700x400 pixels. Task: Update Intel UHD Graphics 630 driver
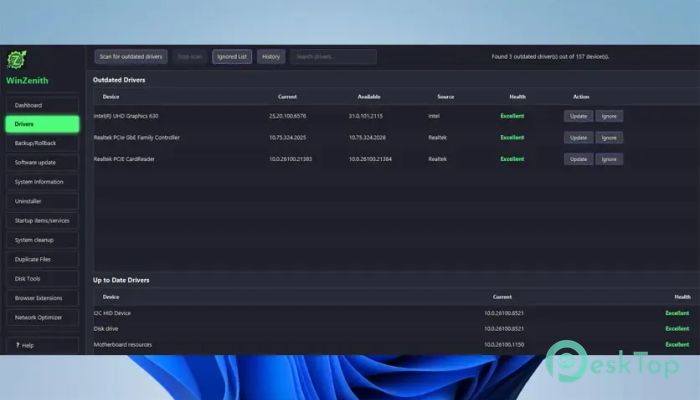click(x=578, y=116)
